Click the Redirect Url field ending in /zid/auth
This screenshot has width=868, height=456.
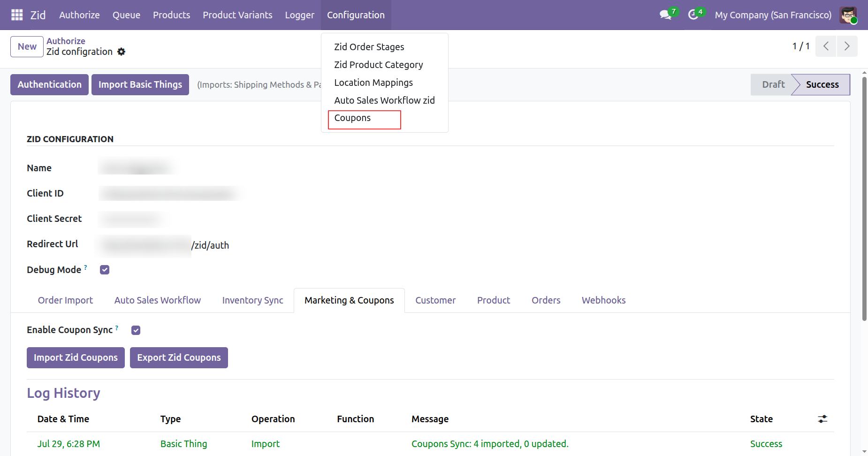(164, 245)
